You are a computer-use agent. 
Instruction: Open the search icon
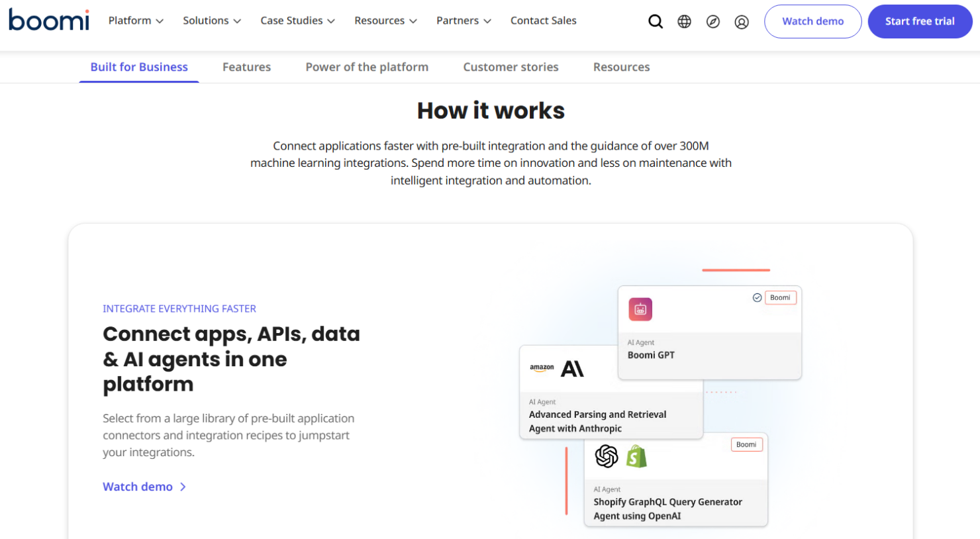tap(656, 21)
